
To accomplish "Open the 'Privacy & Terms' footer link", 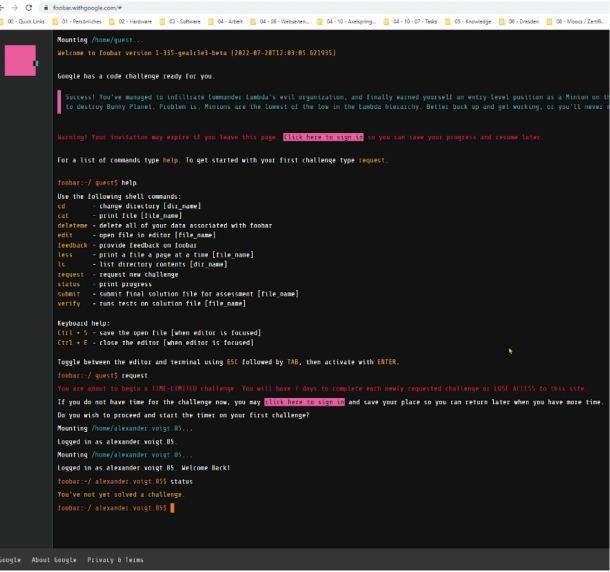I will coord(115,560).
